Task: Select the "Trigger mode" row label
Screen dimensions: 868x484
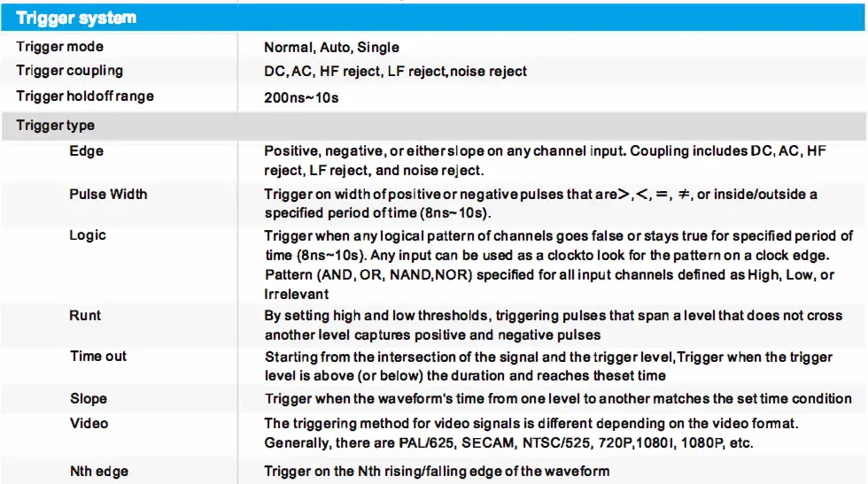Action: [x=60, y=47]
